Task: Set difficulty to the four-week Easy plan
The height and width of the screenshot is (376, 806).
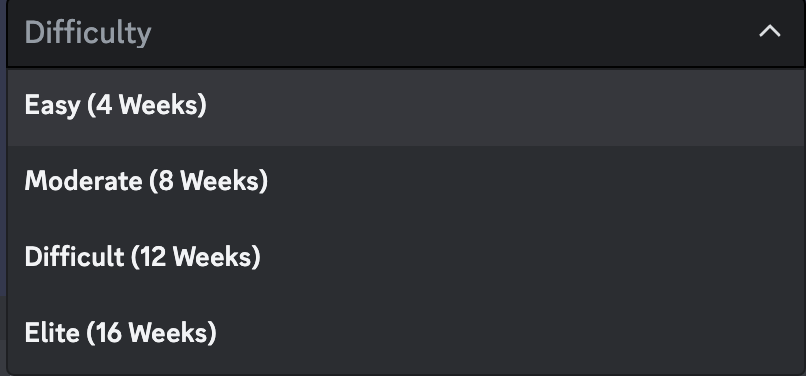Action: [406, 106]
